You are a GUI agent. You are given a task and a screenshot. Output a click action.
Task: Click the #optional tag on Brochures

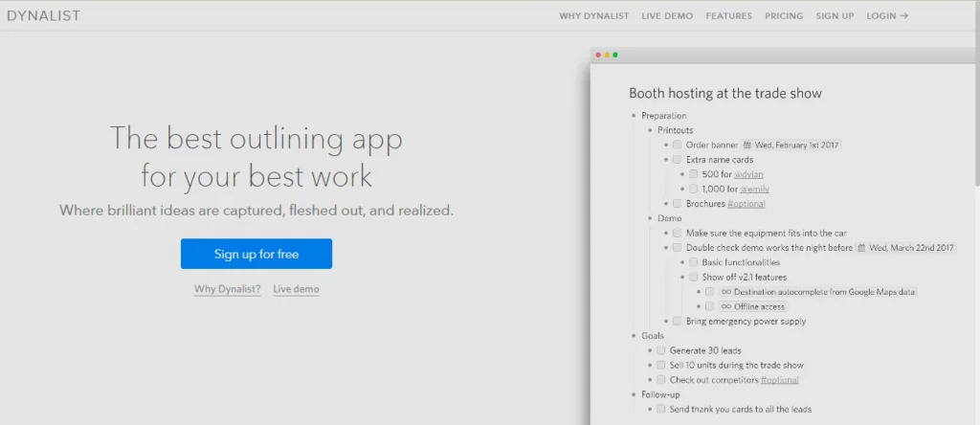(x=746, y=204)
